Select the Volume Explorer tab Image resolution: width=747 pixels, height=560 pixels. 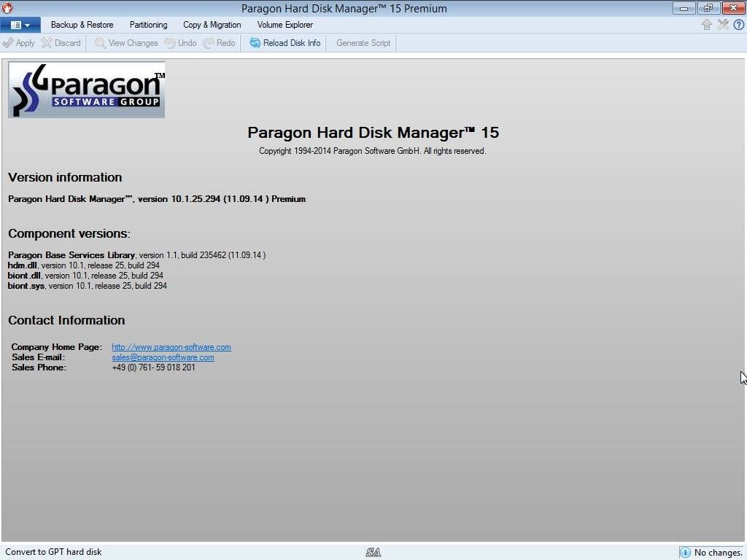(285, 25)
